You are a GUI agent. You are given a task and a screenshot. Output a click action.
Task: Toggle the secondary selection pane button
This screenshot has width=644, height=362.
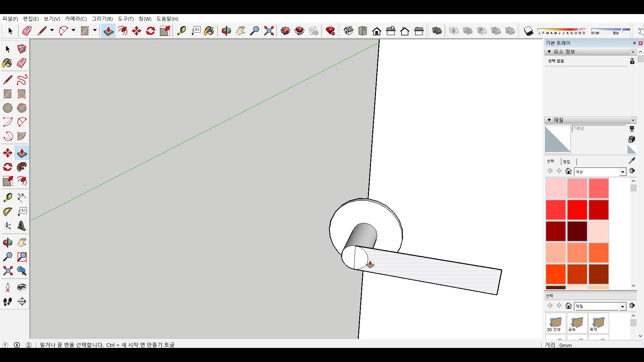632,129
